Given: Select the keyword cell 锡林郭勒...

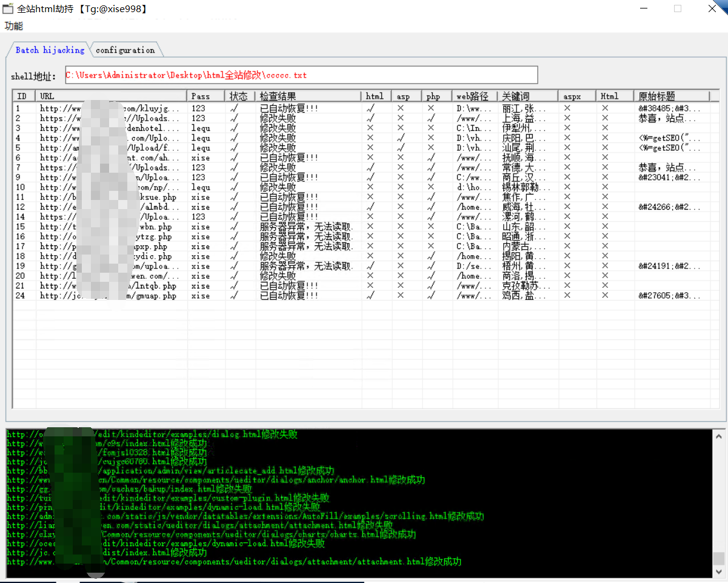Looking at the screenshot, I should [527, 187].
